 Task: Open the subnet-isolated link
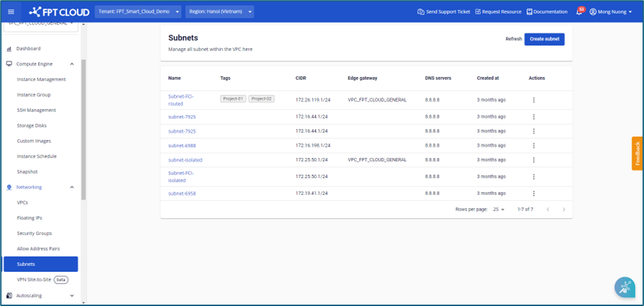click(x=185, y=160)
